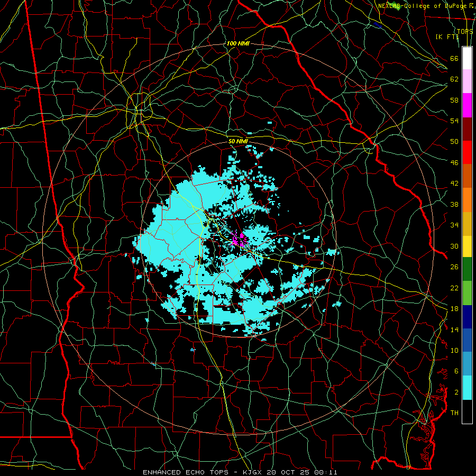Click the '58' legend value
This screenshot has width=476, height=476.
point(454,100)
